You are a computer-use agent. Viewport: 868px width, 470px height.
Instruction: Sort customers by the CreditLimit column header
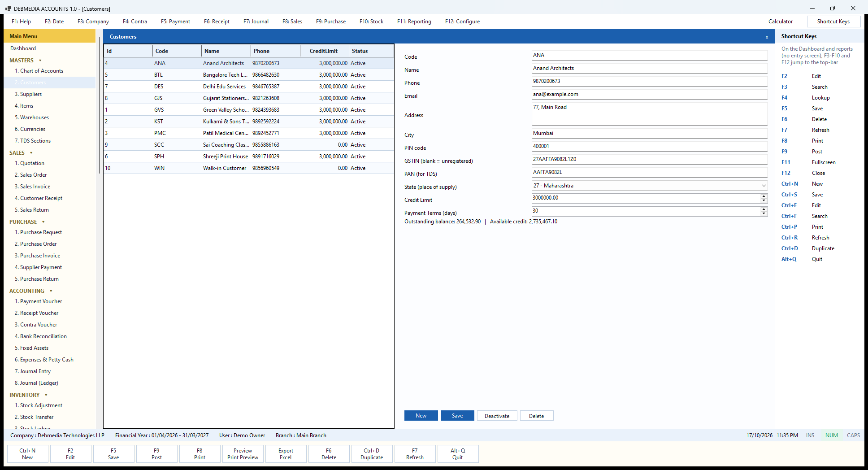[x=324, y=51]
